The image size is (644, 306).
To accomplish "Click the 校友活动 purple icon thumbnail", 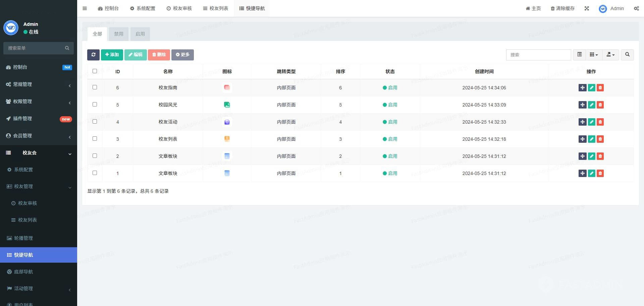I will point(227,122).
